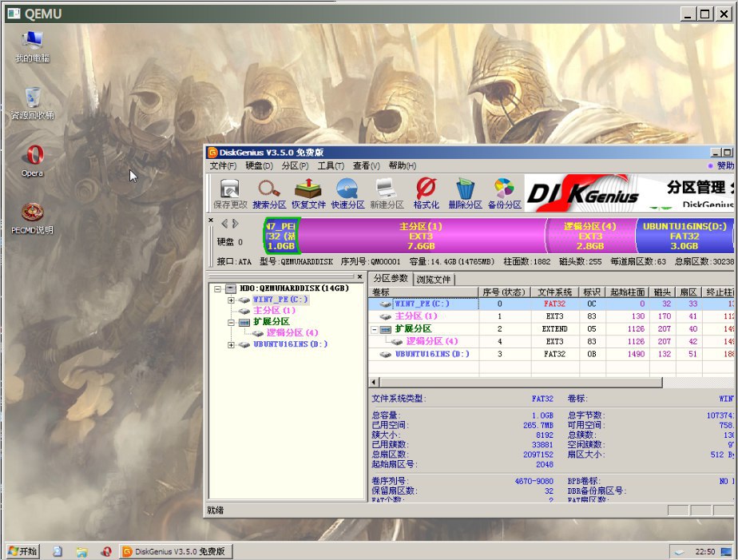Click the 序号(状态) column header

505,292
